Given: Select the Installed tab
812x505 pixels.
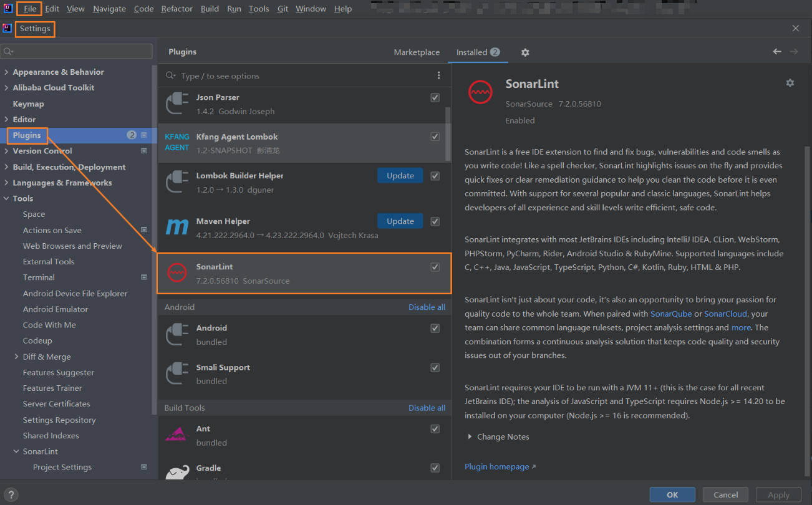Looking at the screenshot, I should coord(478,52).
